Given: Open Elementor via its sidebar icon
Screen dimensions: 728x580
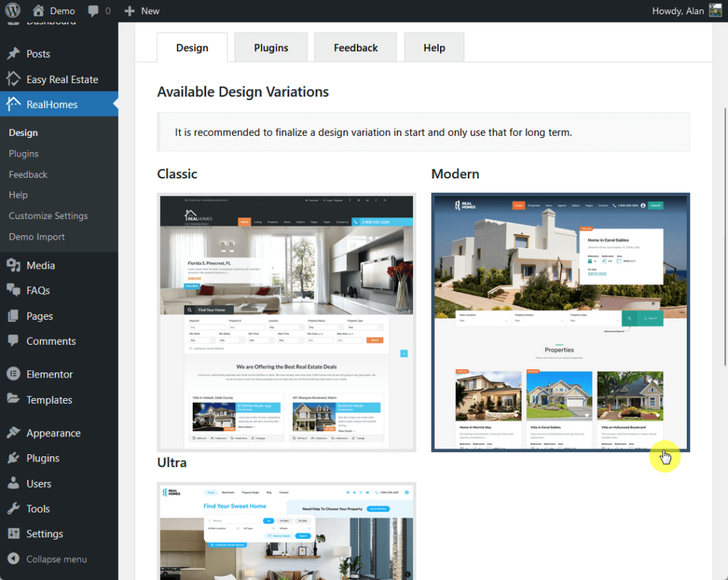Looking at the screenshot, I should 13,374.
